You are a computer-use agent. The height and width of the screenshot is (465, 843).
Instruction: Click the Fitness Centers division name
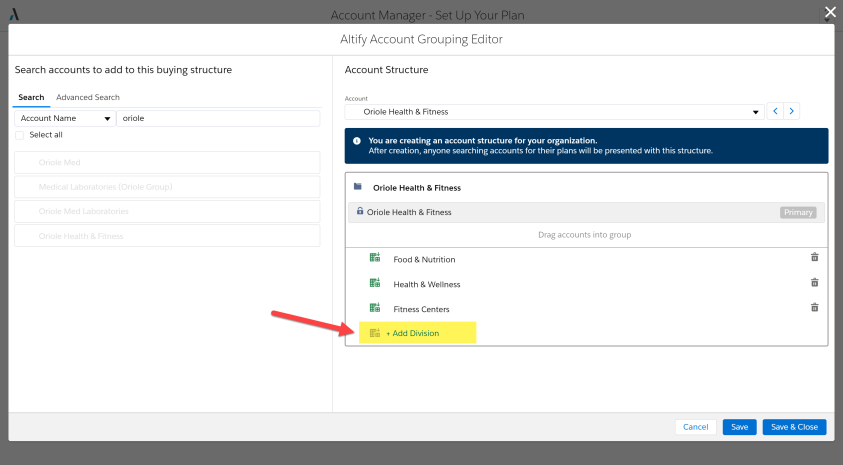tap(422, 309)
